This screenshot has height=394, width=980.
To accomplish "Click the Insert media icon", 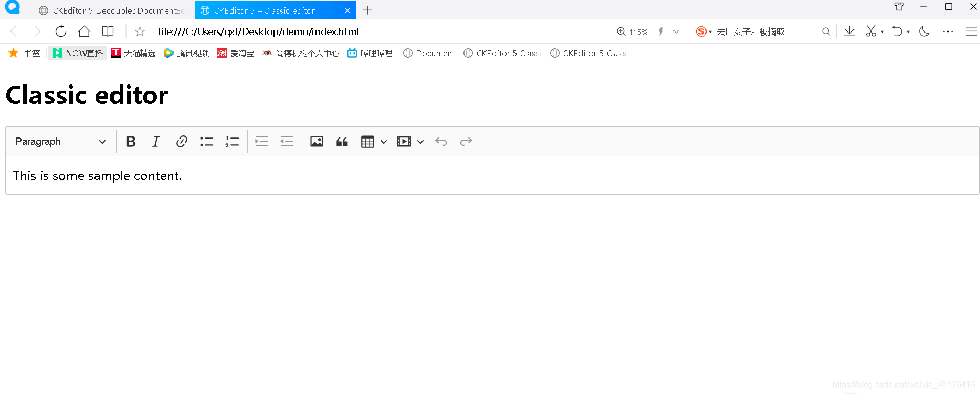I will [x=404, y=142].
